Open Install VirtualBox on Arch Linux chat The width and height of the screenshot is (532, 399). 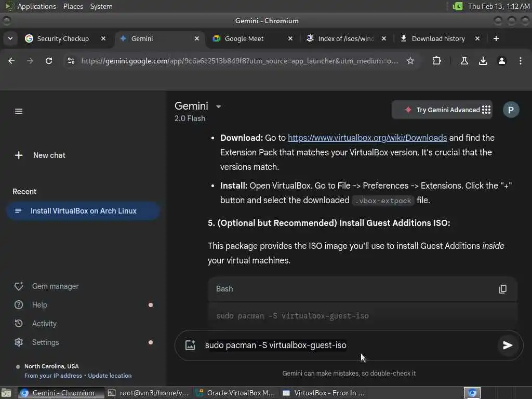click(83, 211)
